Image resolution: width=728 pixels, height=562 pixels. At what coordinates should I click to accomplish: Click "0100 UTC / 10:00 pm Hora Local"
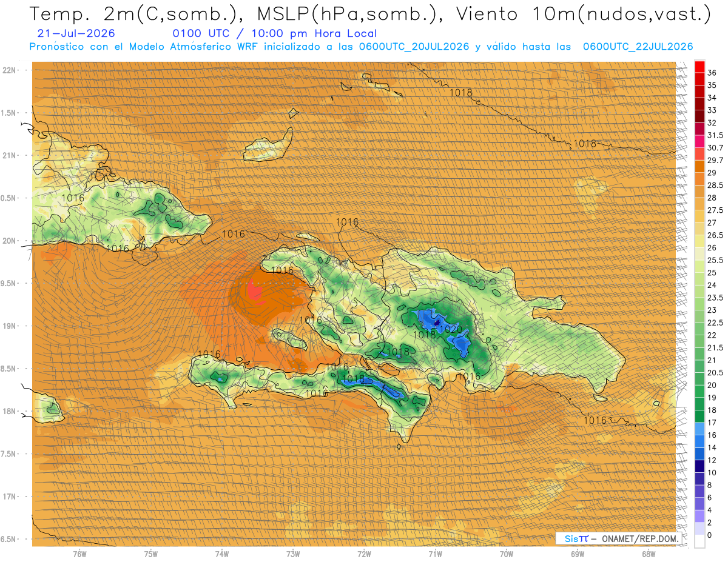click(274, 33)
